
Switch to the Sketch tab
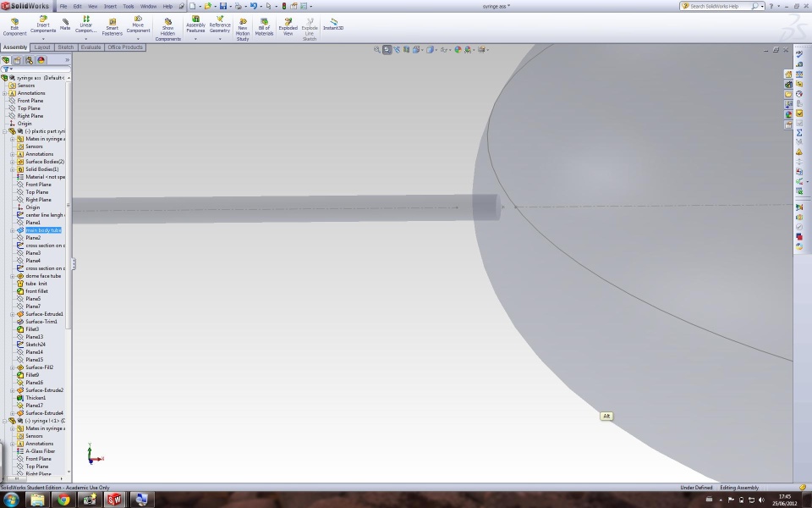click(65, 47)
